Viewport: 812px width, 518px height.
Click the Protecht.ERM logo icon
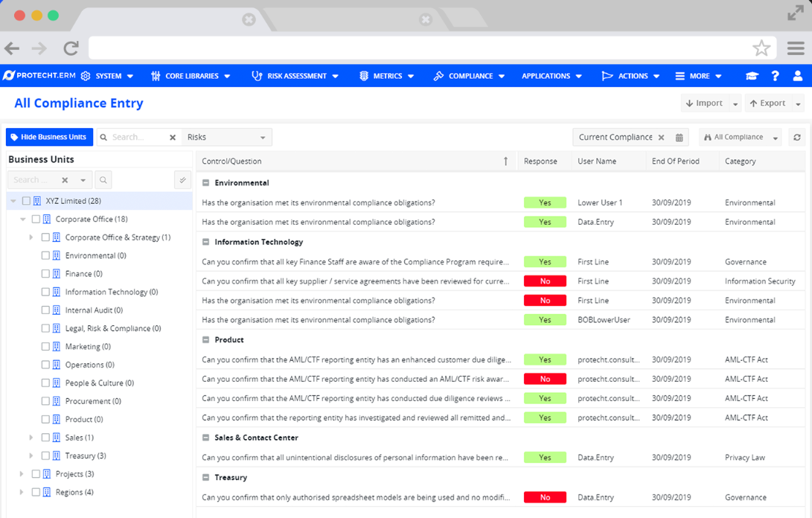pyautogui.click(x=9, y=75)
